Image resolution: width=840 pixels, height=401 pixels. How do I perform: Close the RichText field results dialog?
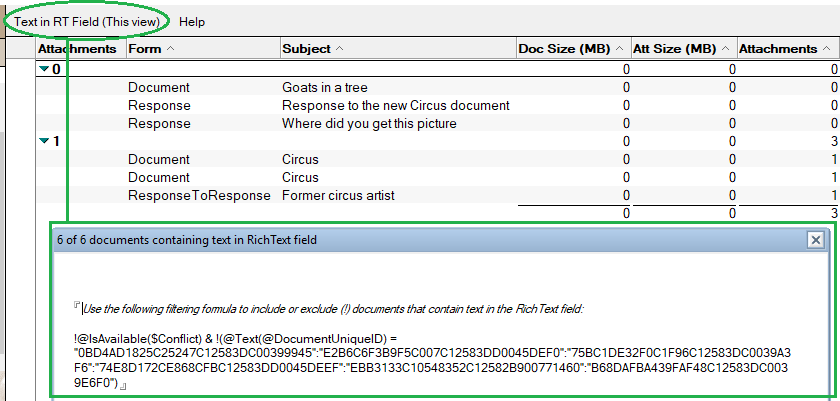coord(815,240)
